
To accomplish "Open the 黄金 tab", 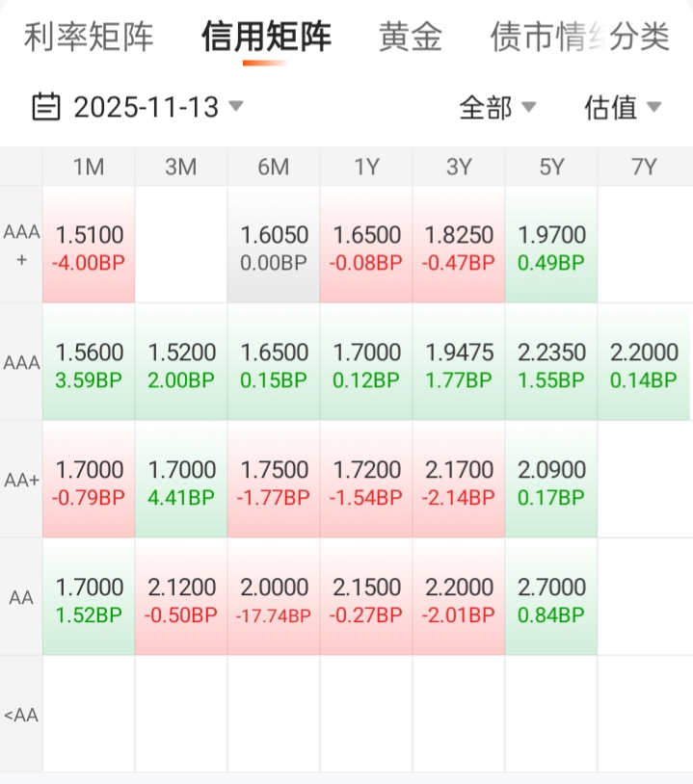I will (411, 37).
